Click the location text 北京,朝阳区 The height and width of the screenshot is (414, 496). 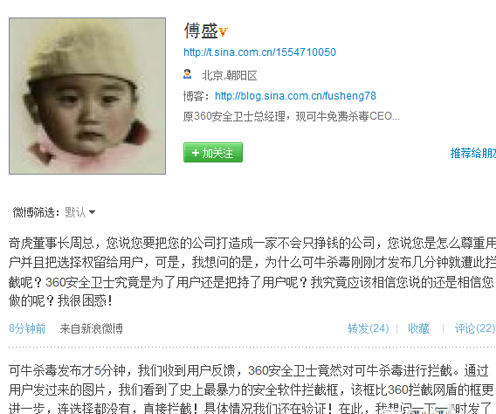[230, 76]
